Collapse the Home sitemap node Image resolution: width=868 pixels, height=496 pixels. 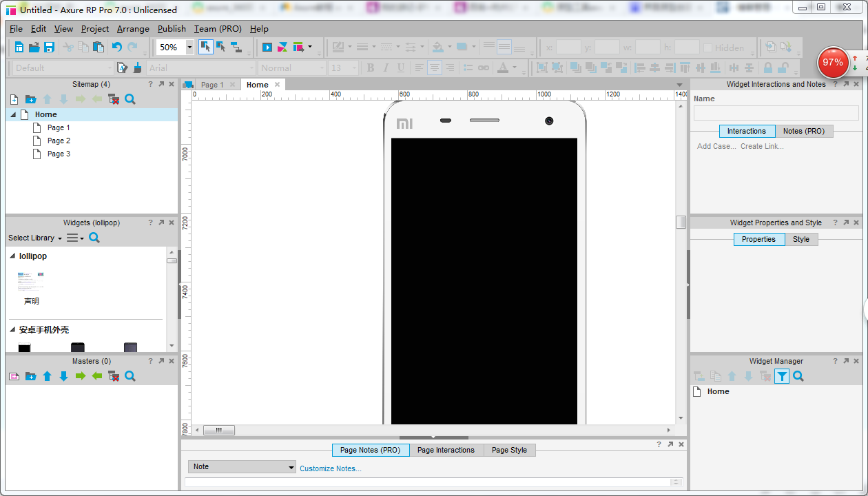pos(13,114)
